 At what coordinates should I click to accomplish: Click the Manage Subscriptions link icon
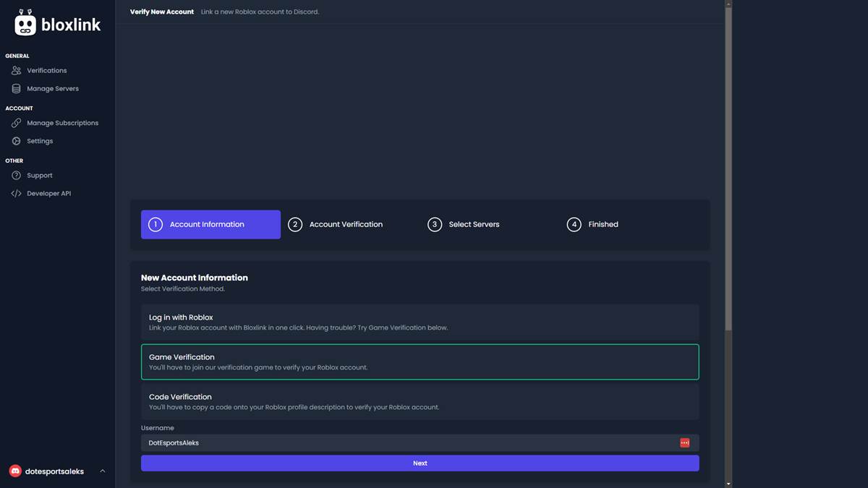(x=16, y=123)
